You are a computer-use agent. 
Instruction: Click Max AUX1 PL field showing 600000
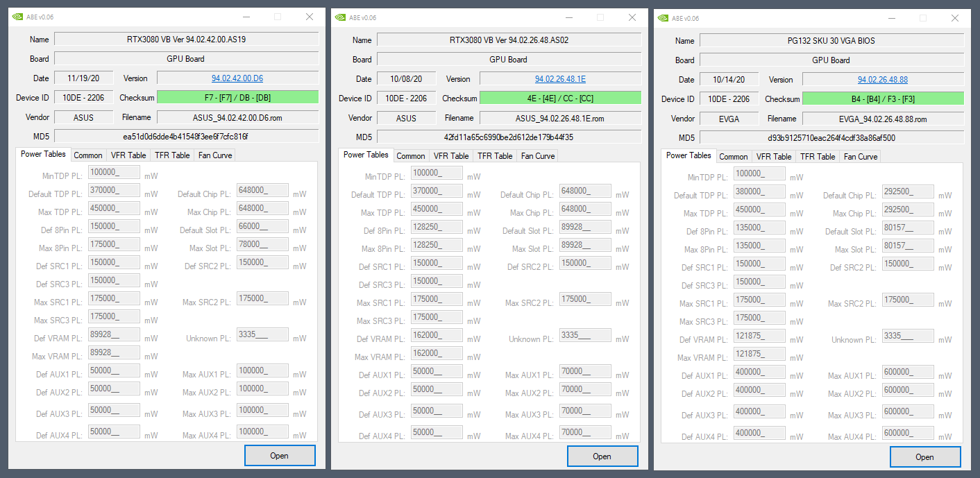click(x=908, y=372)
